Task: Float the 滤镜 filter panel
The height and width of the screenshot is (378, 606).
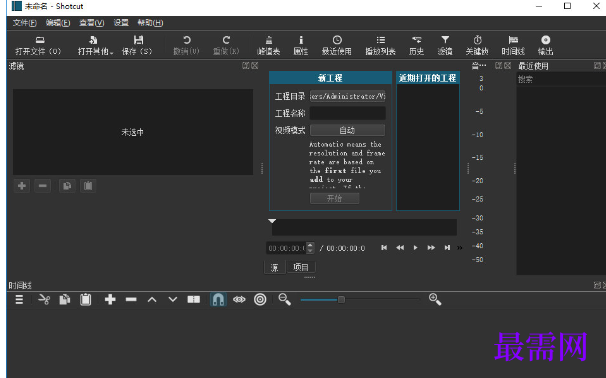Action: click(245, 66)
